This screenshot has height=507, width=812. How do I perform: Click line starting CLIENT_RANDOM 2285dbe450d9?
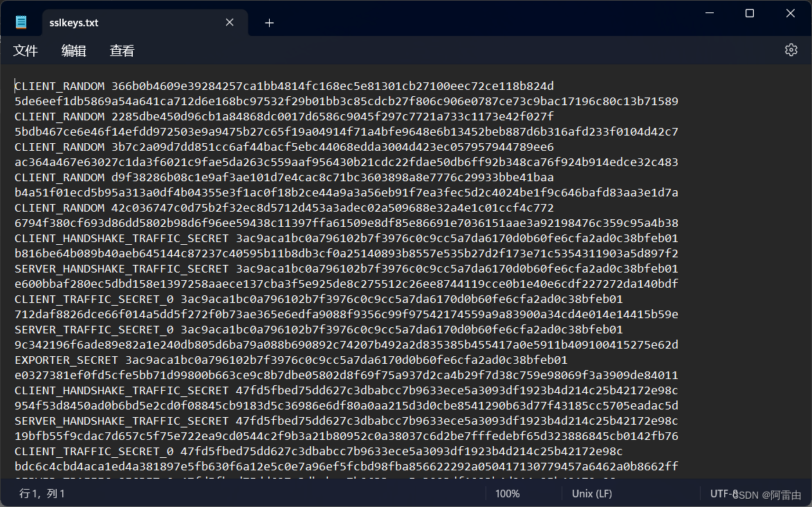coord(284,116)
